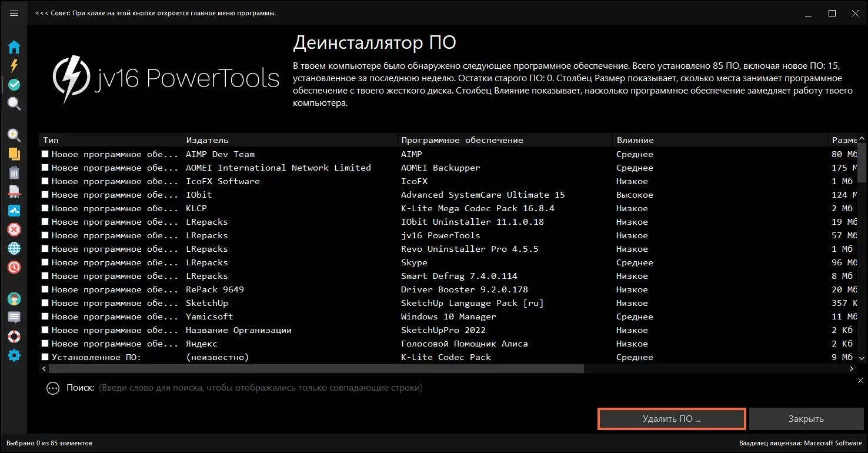The width and height of the screenshot is (868, 453).
Task: Open the user avatar sidebar icon
Action: [x=14, y=299]
